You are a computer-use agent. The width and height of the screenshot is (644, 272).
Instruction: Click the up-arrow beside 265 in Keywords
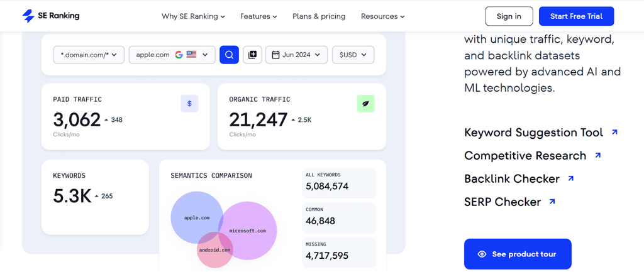pos(96,196)
